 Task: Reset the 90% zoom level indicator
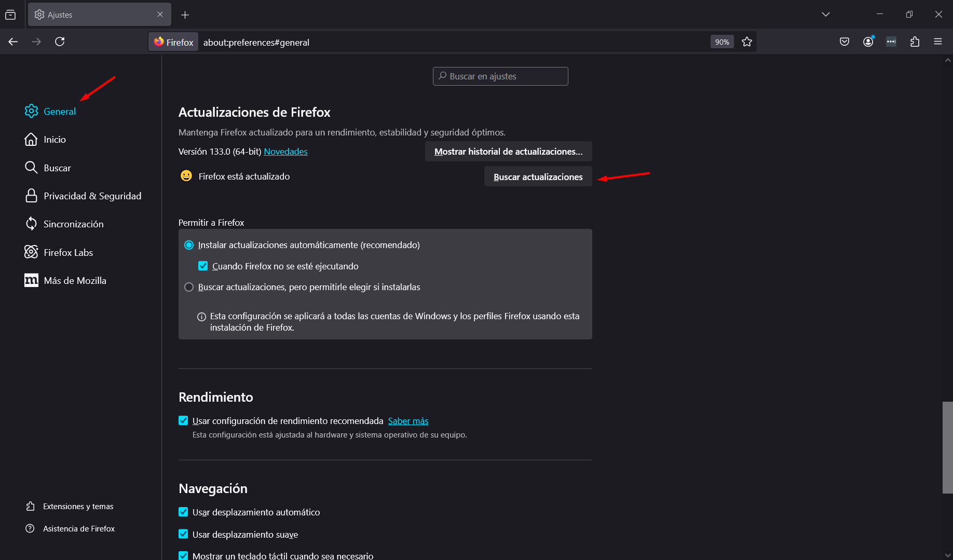click(x=722, y=42)
